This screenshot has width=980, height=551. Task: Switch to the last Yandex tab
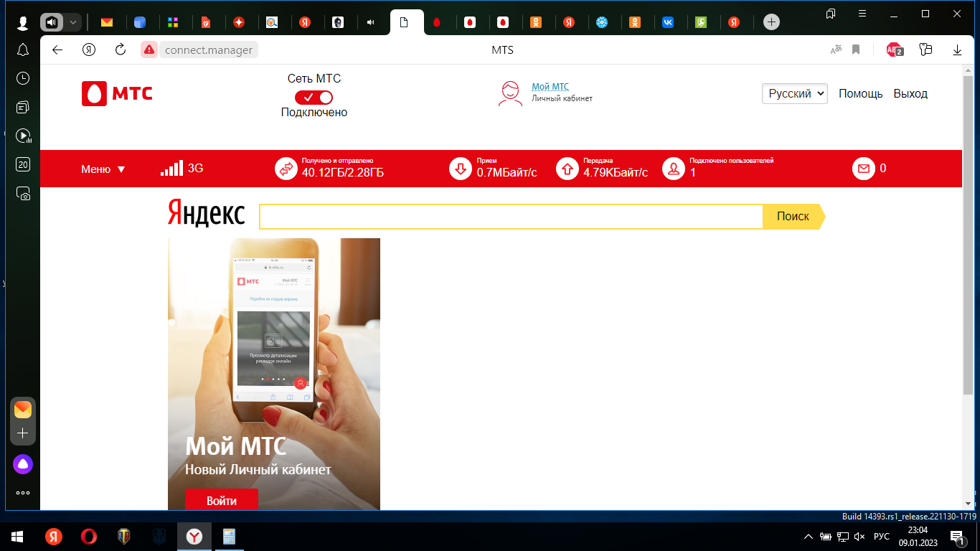(x=734, y=22)
